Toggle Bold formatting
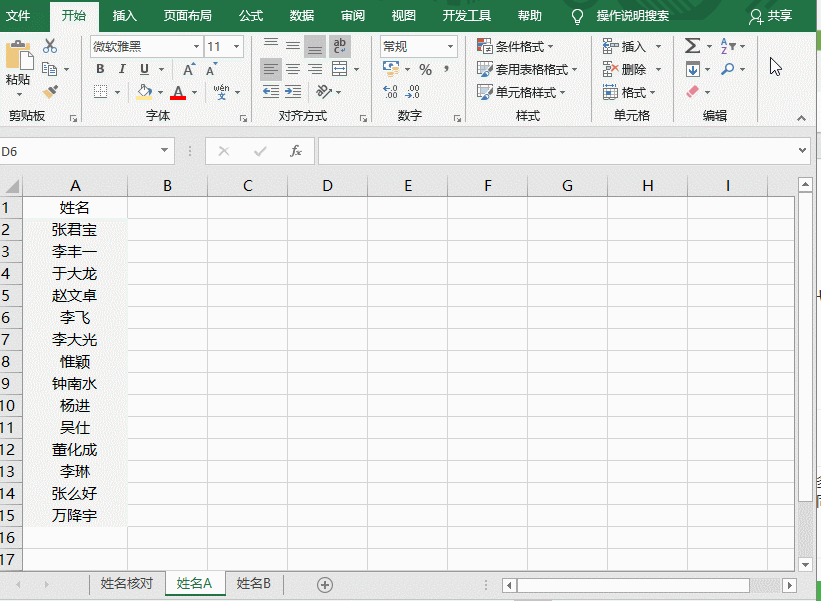This screenshot has width=821, height=601. pos(100,69)
